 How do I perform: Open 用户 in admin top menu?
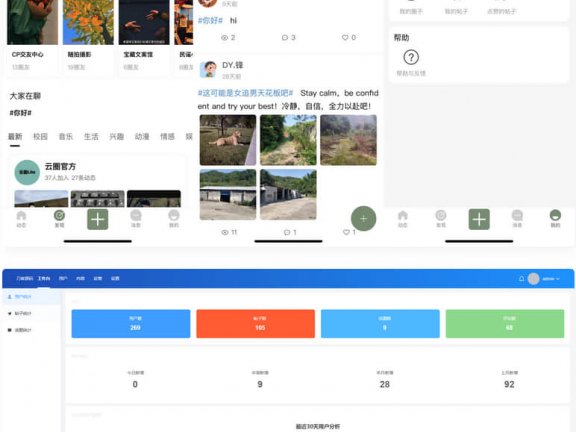tap(63, 278)
